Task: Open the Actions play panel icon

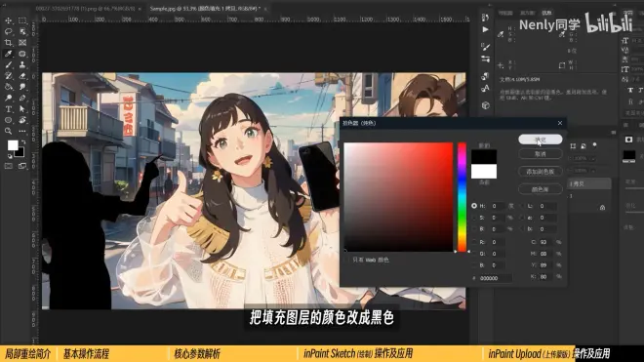Action: tap(486, 29)
